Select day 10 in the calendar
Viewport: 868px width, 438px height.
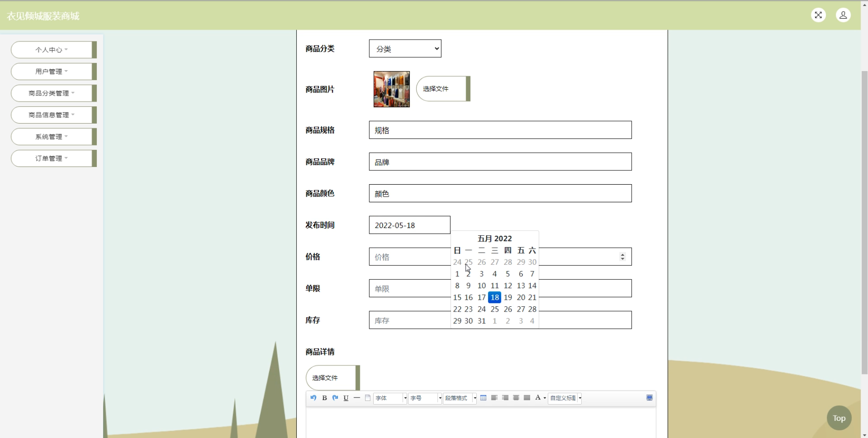coord(481,286)
